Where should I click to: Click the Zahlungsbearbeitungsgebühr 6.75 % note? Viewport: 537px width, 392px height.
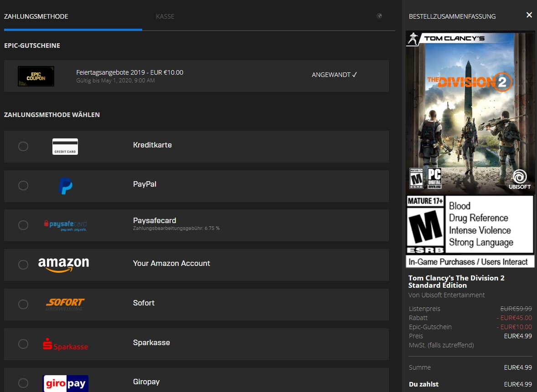click(x=176, y=228)
